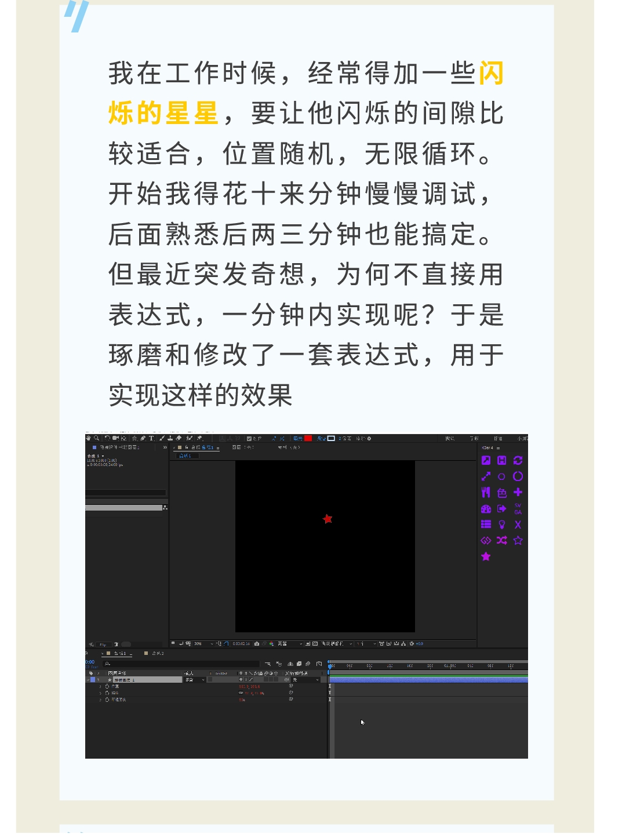Click the timeline layer search field
This screenshot has width=644, height=834.
(x=181, y=664)
